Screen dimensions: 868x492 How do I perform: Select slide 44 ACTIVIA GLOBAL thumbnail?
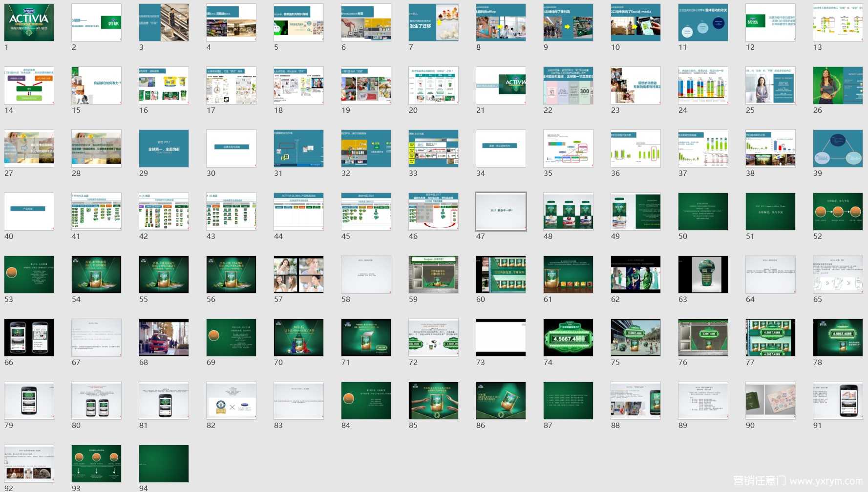pos(299,212)
